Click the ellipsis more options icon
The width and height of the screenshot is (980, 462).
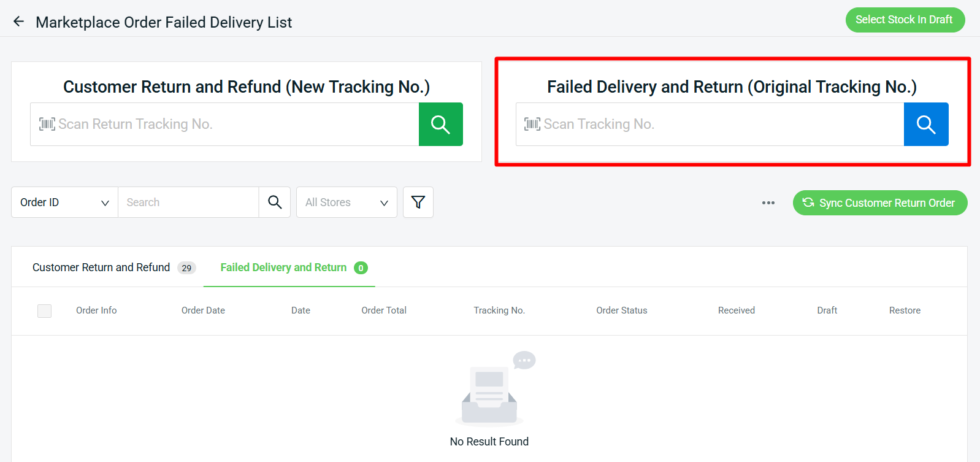coord(768,202)
